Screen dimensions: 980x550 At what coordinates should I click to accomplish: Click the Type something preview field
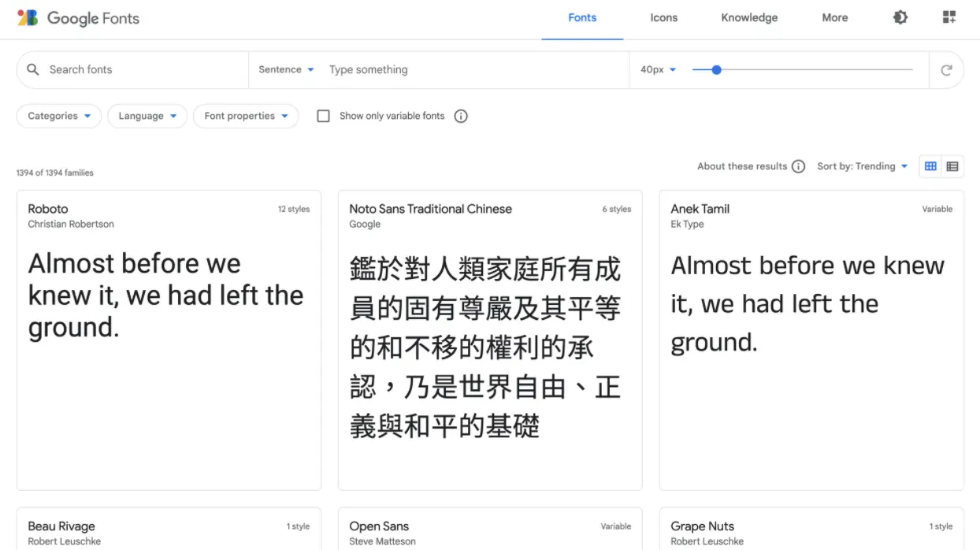point(473,69)
